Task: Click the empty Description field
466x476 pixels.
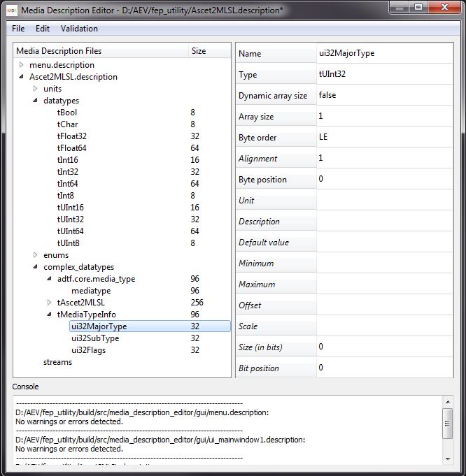Action: click(385, 221)
